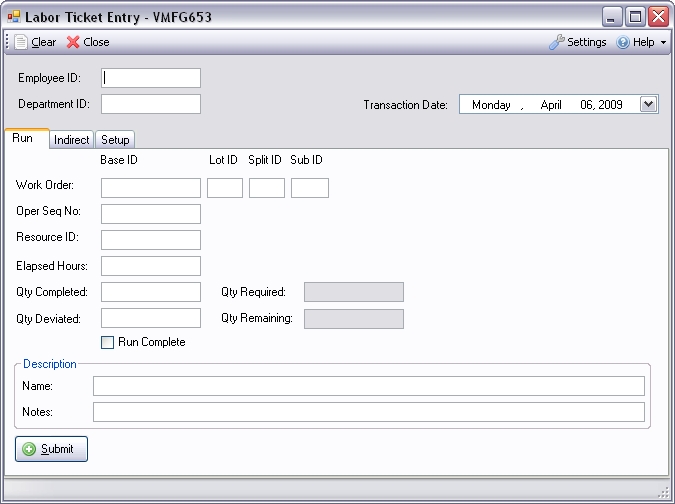This screenshot has height=504, width=675.
Task: Click the Clear document icon
Action: tap(21, 42)
